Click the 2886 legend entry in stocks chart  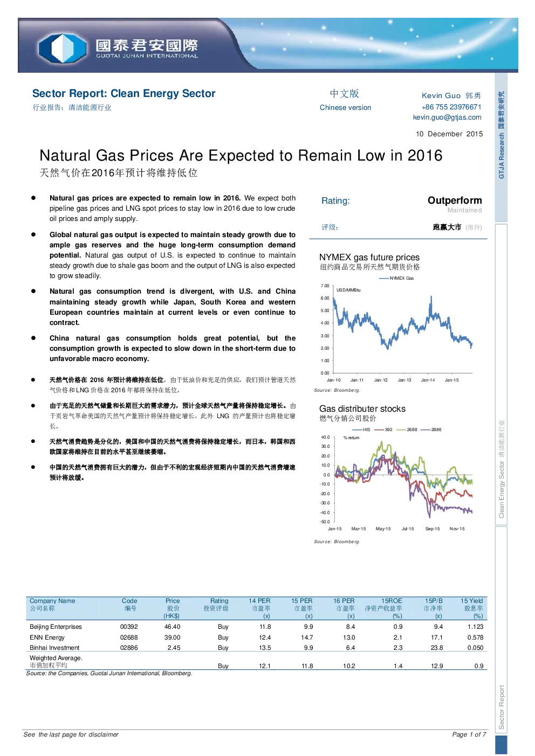click(431, 429)
